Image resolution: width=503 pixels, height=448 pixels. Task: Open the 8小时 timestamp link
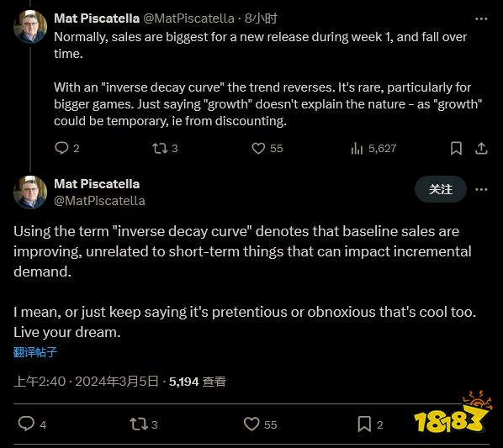261,18
